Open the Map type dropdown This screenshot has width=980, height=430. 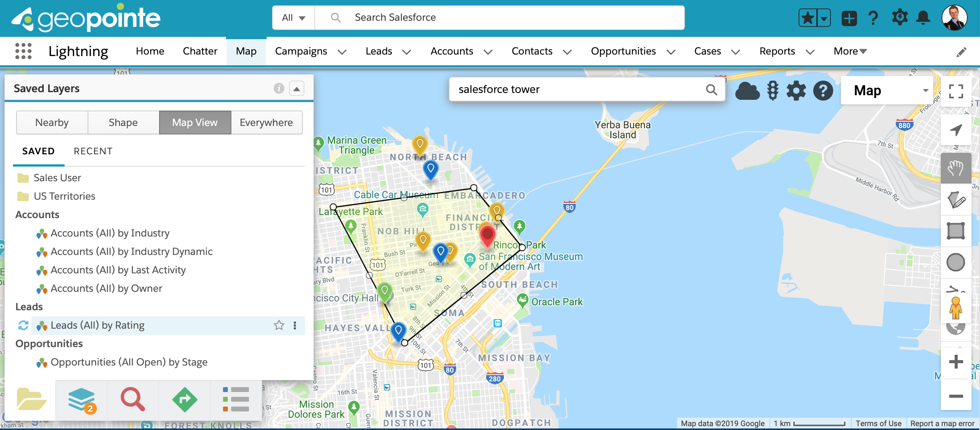(887, 91)
